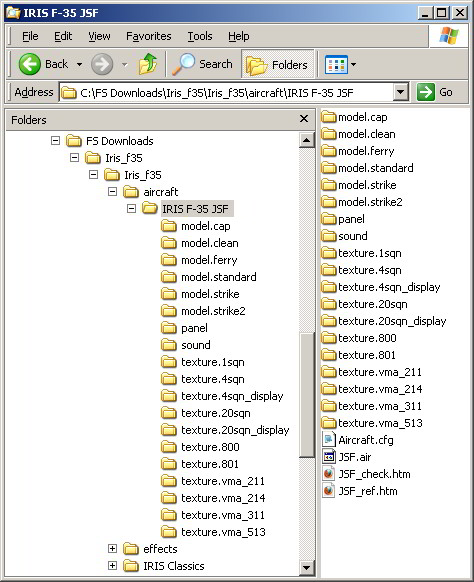Select model.ferry folder icon in file list
The height and width of the screenshot is (582, 474).
click(x=328, y=151)
